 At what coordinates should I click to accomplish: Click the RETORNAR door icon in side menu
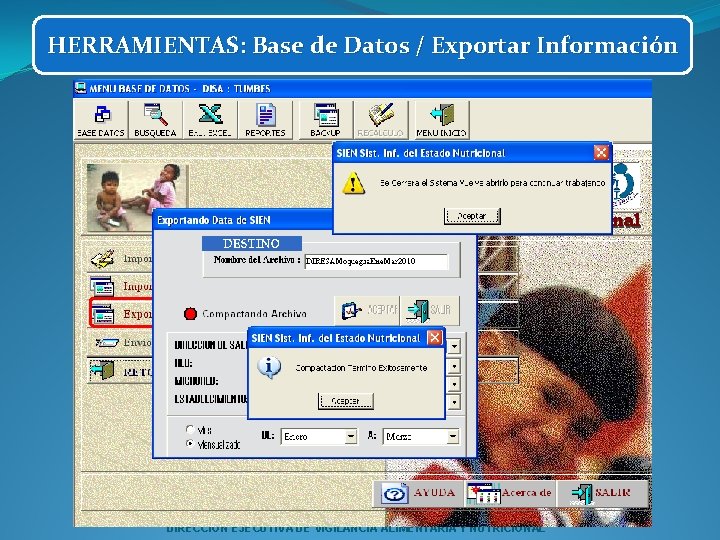(x=102, y=370)
